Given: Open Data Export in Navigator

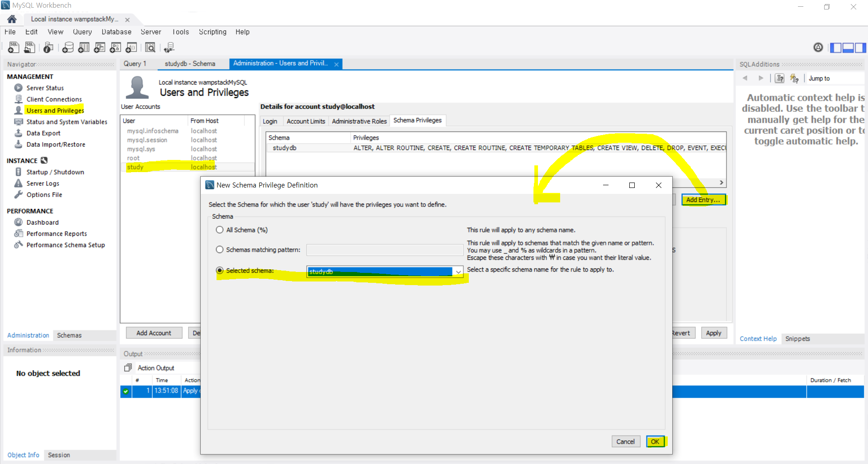Looking at the screenshot, I should tap(43, 133).
